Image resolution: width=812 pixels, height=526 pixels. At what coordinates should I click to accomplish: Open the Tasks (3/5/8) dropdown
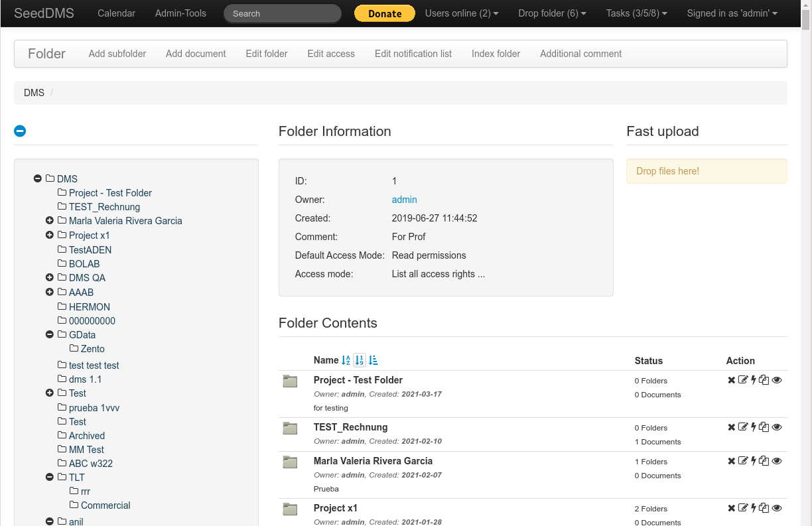636,13
